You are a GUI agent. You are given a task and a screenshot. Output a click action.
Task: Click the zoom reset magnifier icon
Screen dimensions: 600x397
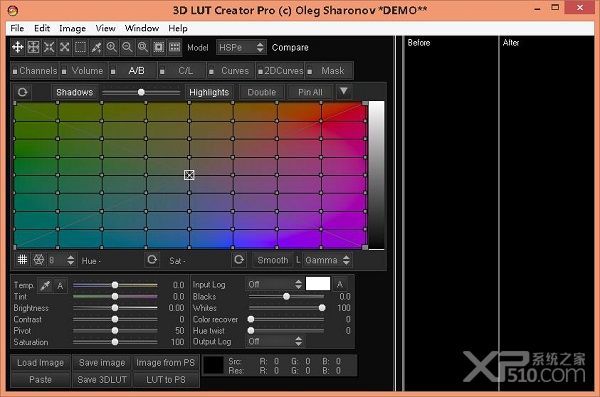coord(143,47)
